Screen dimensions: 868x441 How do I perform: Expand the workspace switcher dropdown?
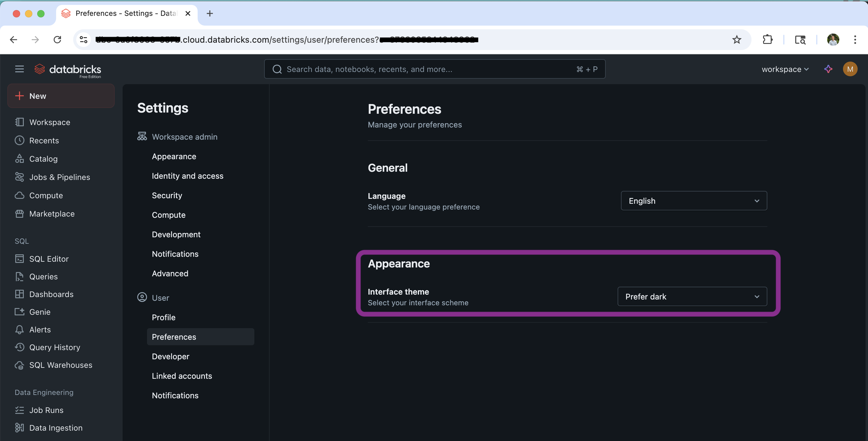785,69
